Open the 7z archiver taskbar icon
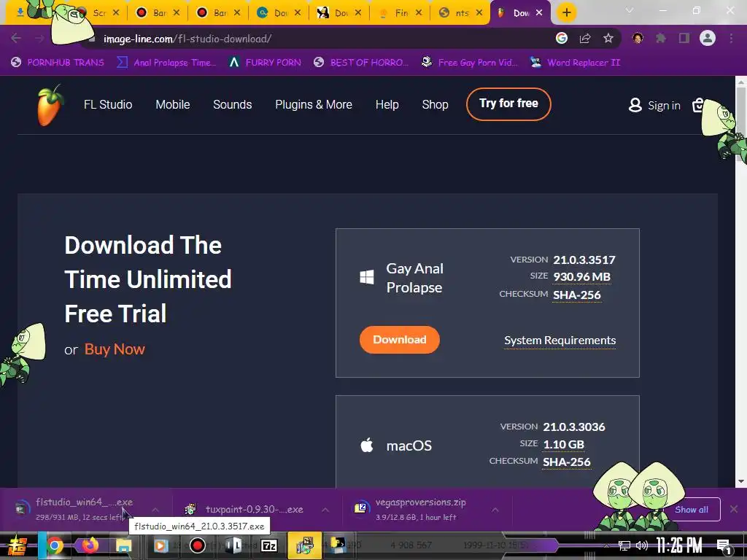Screen dimensions: 747x560 (x=269, y=545)
